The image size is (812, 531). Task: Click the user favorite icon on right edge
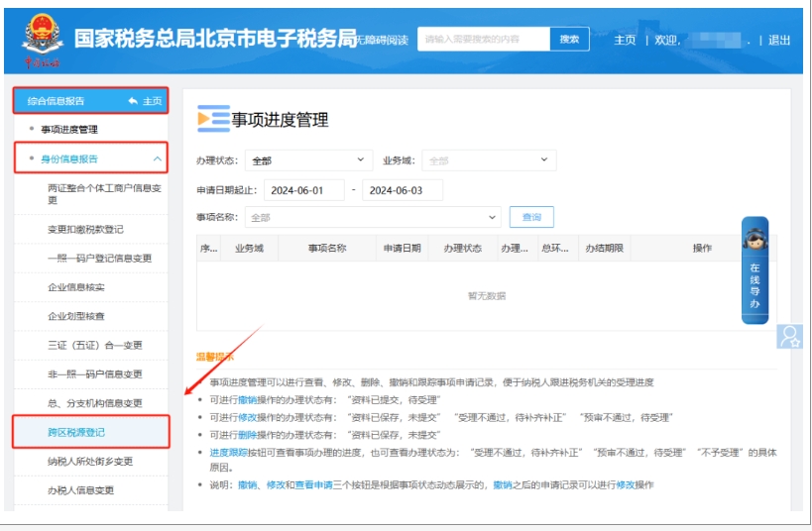point(790,336)
